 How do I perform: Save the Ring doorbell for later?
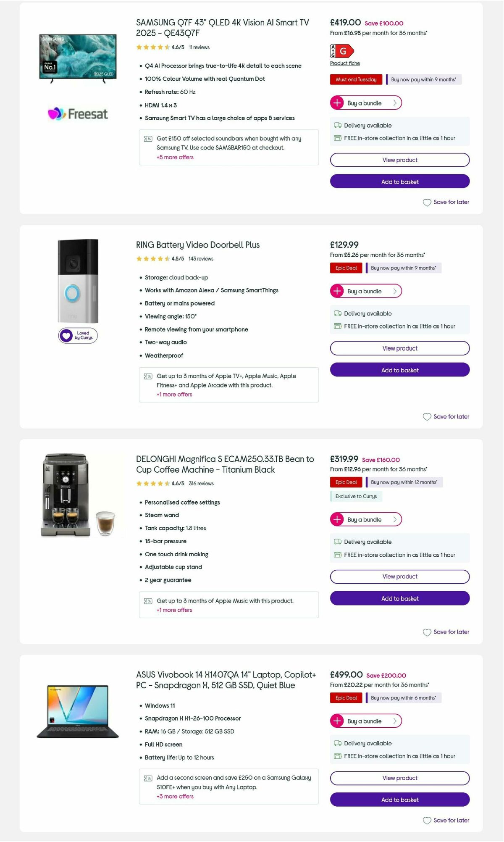tap(446, 416)
